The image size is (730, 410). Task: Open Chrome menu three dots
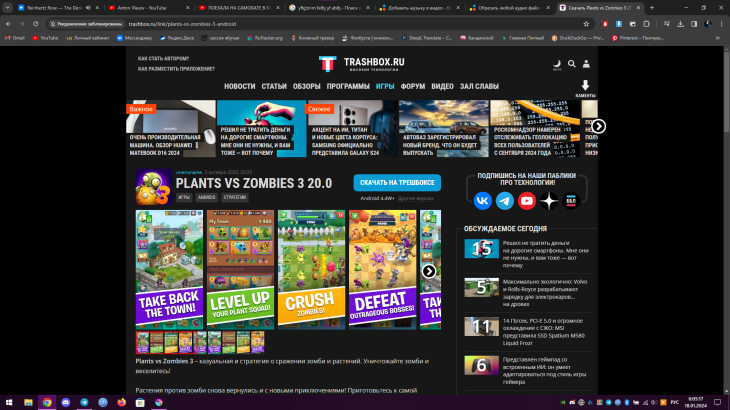(x=722, y=24)
